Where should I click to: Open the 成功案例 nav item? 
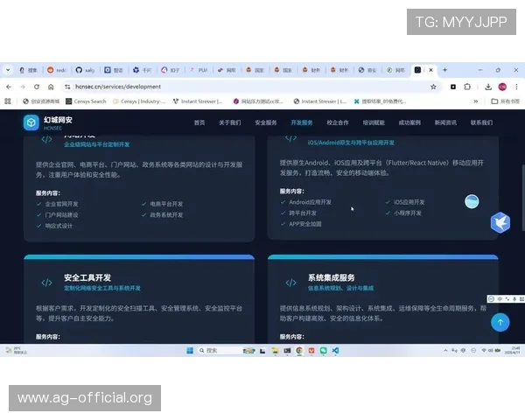coord(409,122)
